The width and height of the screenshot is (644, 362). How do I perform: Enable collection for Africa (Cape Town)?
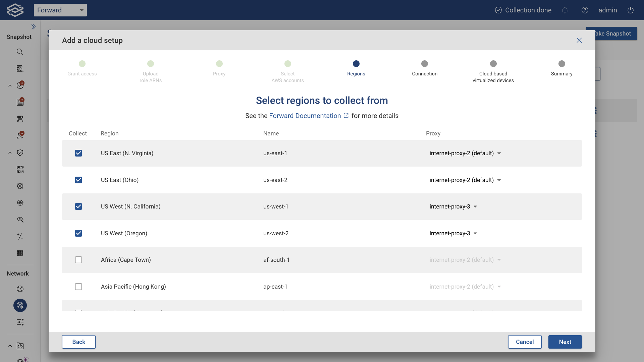click(x=78, y=260)
